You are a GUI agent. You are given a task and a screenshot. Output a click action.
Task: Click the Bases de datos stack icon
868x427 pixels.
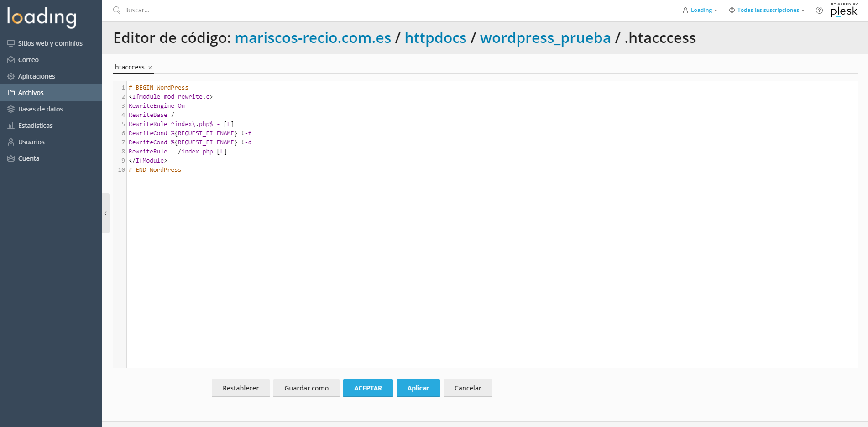click(11, 109)
